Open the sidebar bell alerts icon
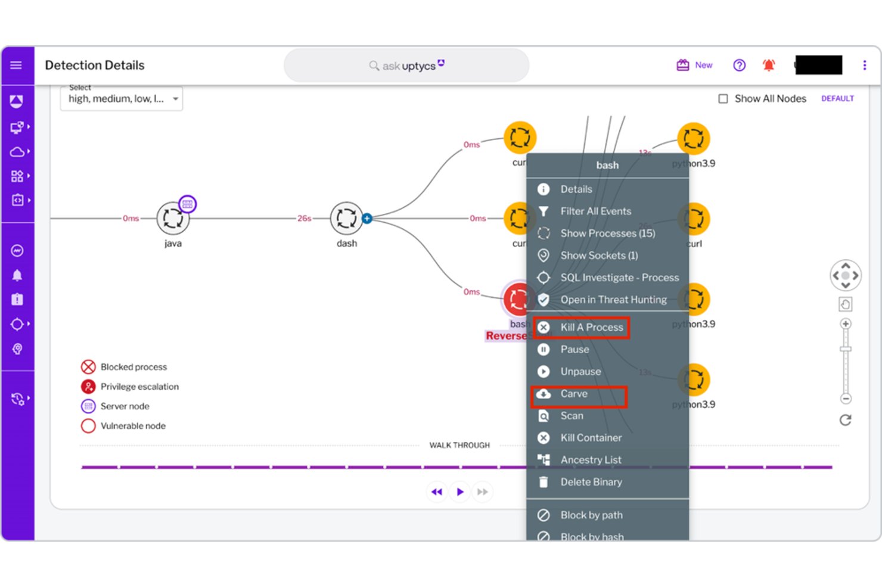 tap(17, 275)
